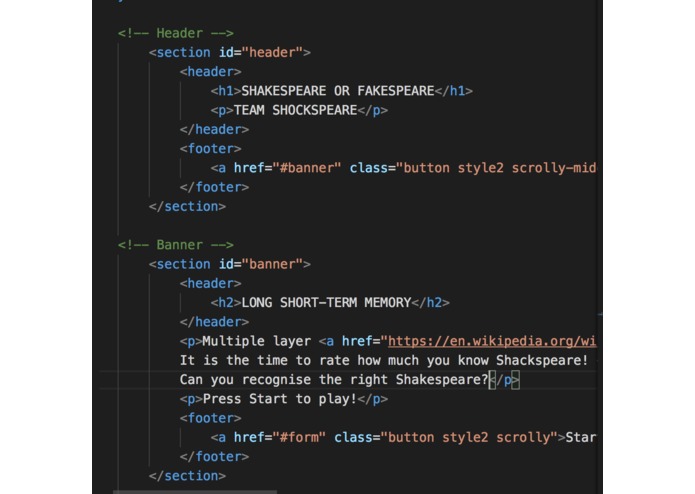The width and height of the screenshot is (695, 494).
Task: Click the href="#banner" anchor line
Action: click(403, 168)
